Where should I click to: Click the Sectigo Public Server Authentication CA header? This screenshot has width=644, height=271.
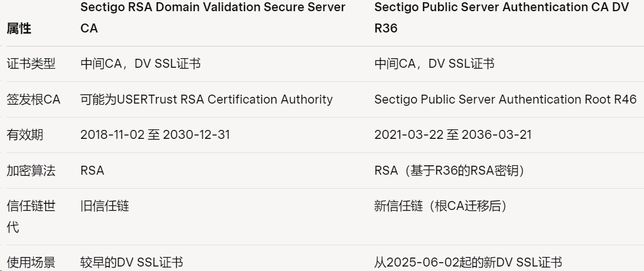[x=501, y=18]
